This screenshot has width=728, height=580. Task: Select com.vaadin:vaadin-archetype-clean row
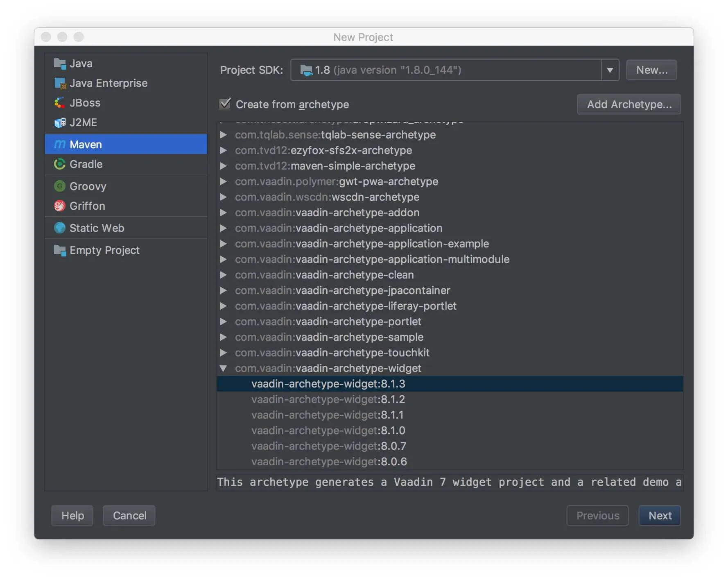pyautogui.click(x=450, y=275)
